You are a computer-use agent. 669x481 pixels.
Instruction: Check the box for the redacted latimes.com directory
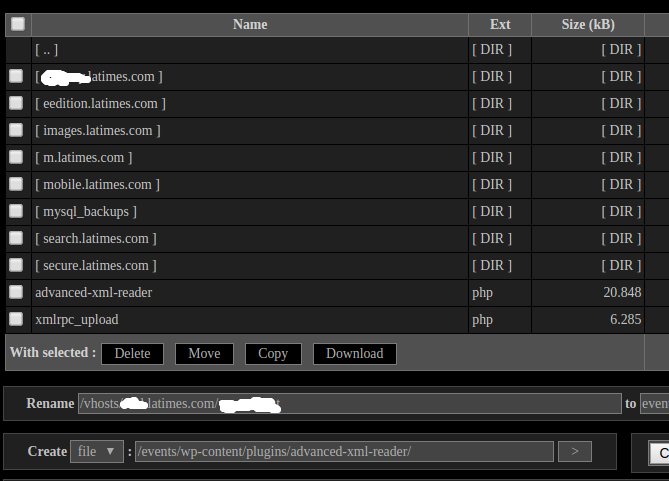click(x=16, y=76)
